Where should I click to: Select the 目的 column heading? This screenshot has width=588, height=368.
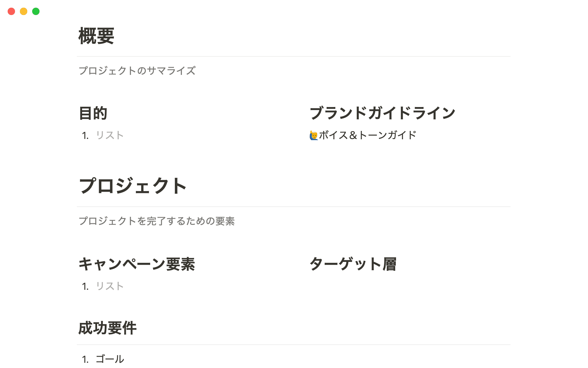pyautogui.click(x=93, y=113)
